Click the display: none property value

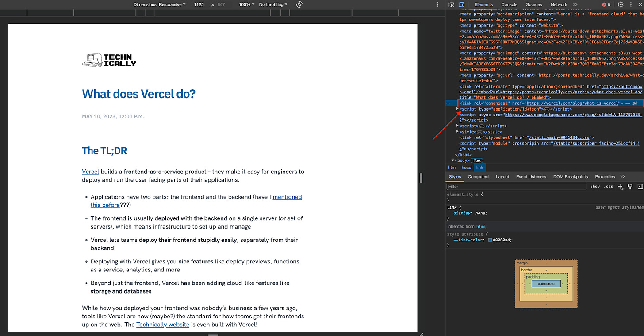point(481,213)
